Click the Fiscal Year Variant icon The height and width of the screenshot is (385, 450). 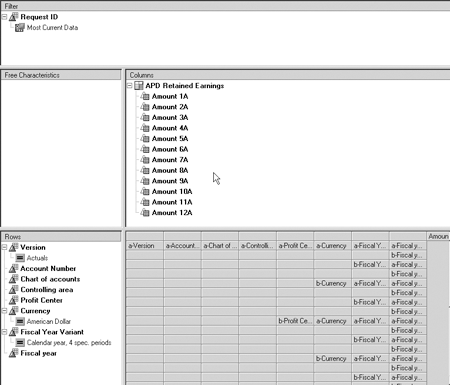[14, 332]
